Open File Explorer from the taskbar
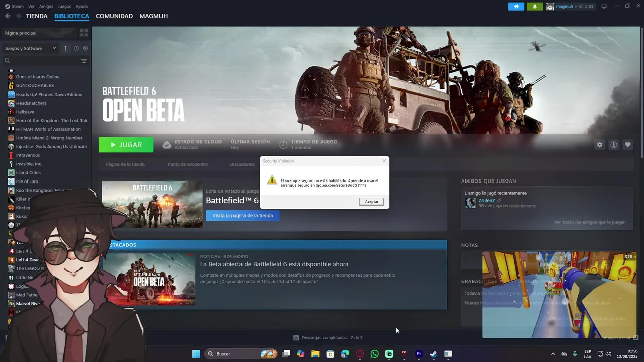This screenshot has height=362, width=644. click(x=315, y=354)
